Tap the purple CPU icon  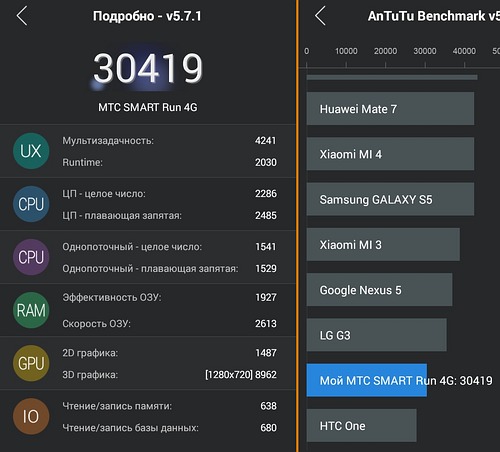tap(31, 257)
